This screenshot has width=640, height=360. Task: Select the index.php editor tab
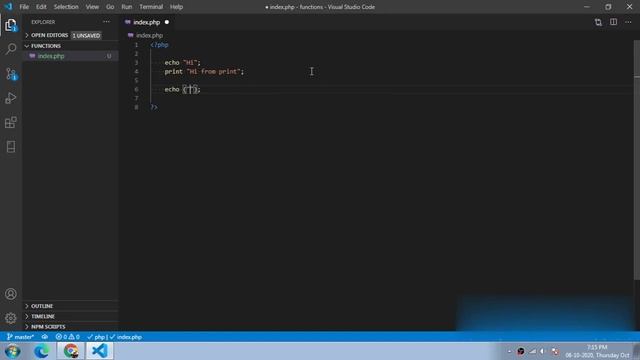coord(146,22)
